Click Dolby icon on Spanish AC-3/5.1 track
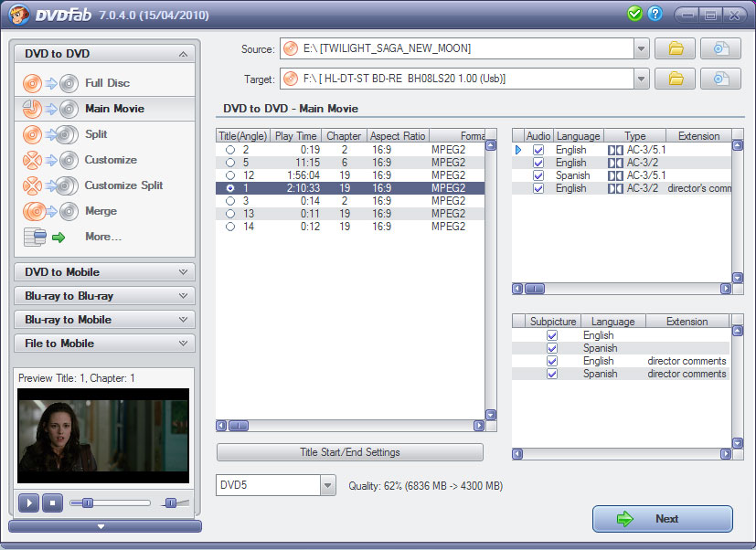Screen dimensions: 756x550 coord(615,175)
